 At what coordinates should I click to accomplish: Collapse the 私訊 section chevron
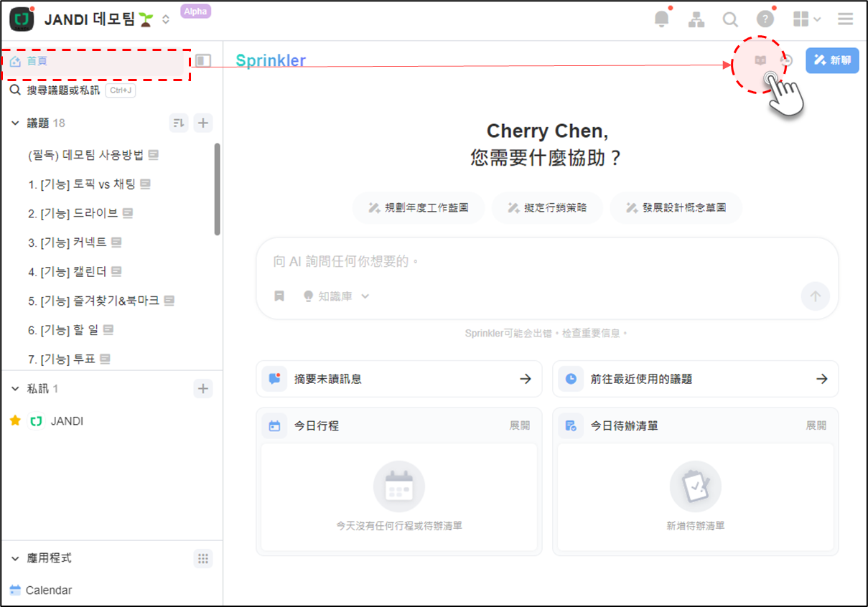tap(15, 389)
